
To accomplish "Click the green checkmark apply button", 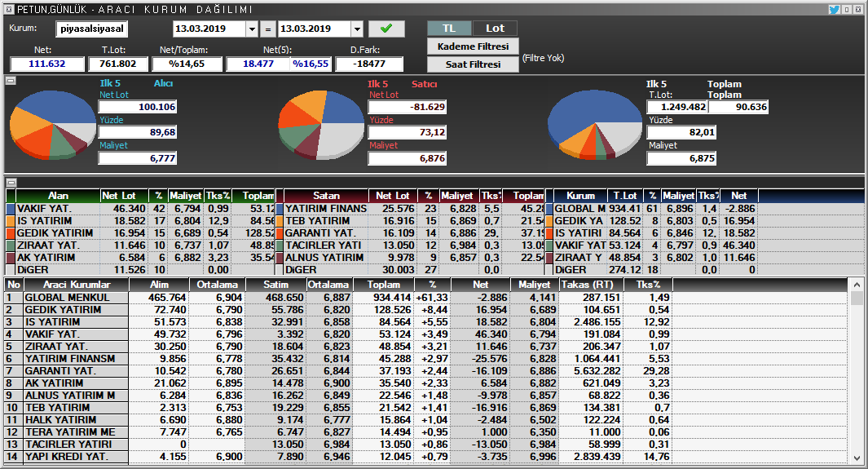I will pos(386,29).
